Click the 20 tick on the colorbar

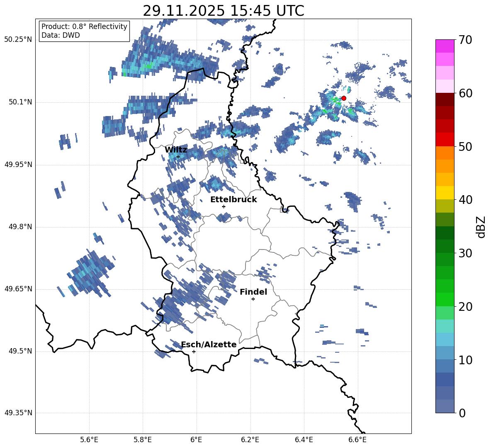coord(465,306)
